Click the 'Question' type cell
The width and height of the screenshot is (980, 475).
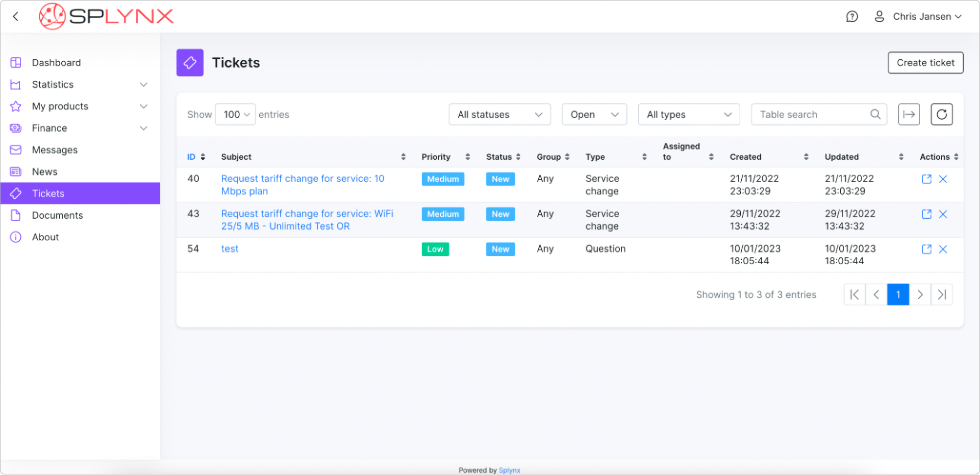[605, 249]
